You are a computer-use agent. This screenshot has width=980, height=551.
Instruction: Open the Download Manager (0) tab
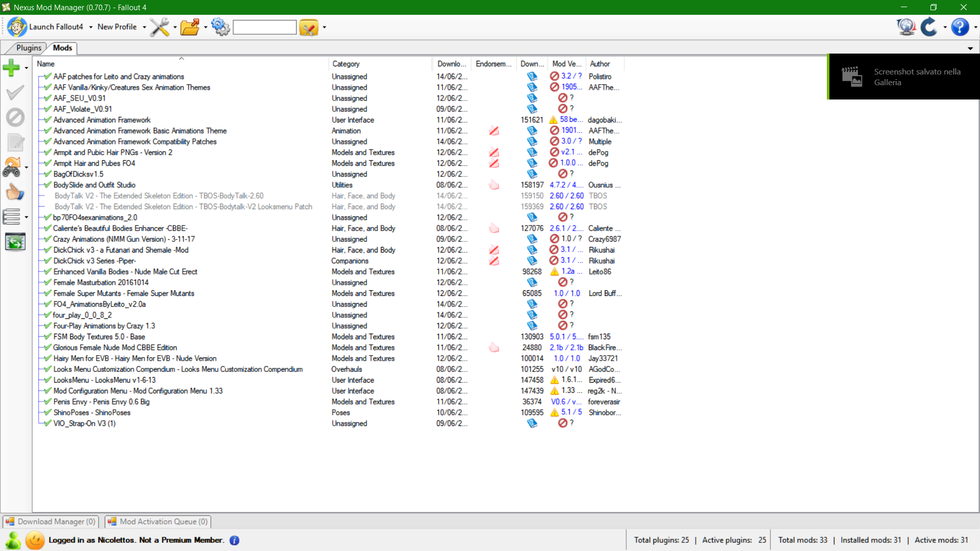tap(51, 521)
